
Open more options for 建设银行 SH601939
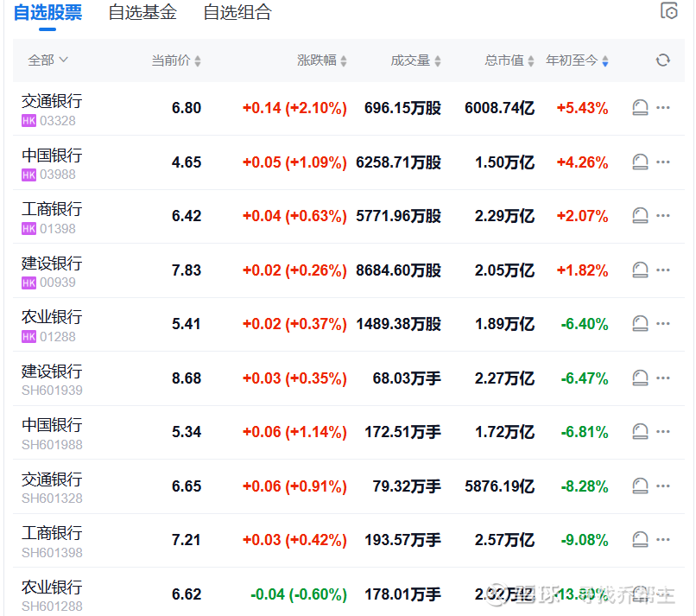(662, 378)
